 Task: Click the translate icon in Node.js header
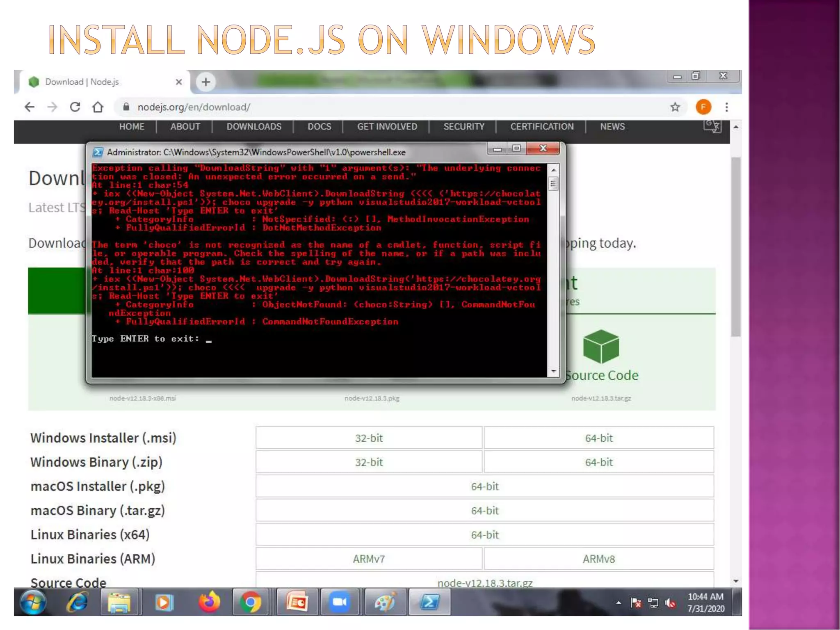pos(712,126)
